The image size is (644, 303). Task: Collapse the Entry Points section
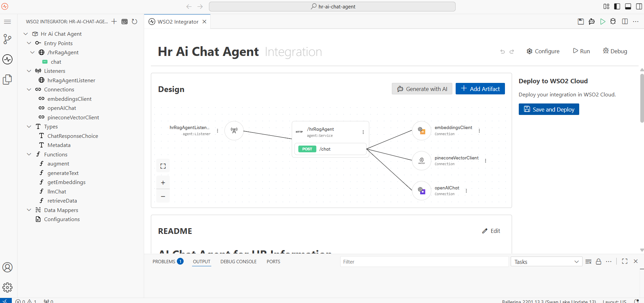click(x=29, y=43)
